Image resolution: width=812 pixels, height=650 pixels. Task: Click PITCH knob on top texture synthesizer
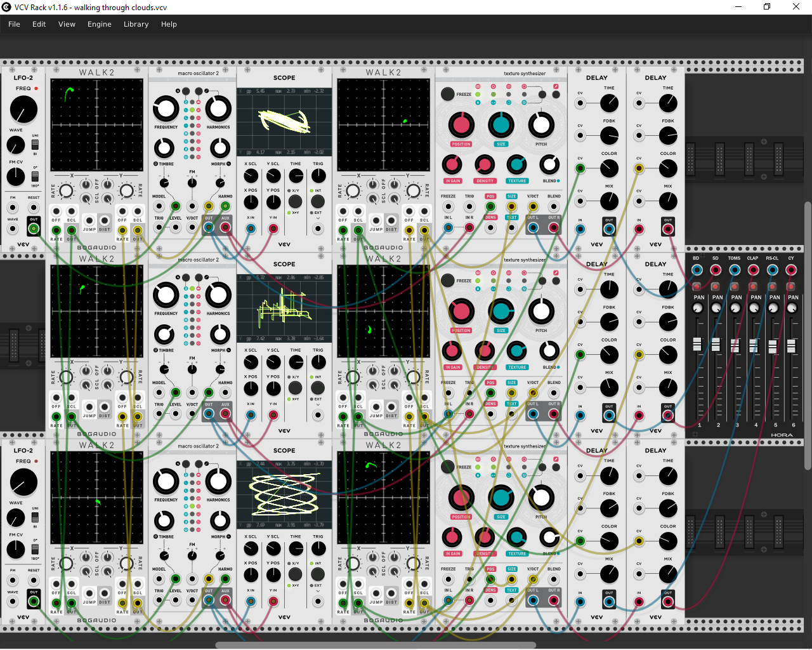[x=541, y=125]
